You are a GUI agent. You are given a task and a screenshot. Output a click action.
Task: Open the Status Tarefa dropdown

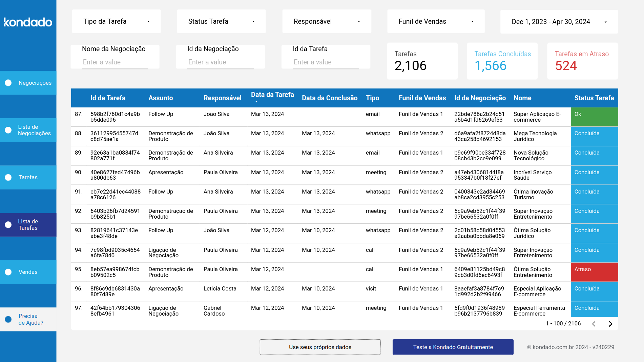tap(221, 21)
